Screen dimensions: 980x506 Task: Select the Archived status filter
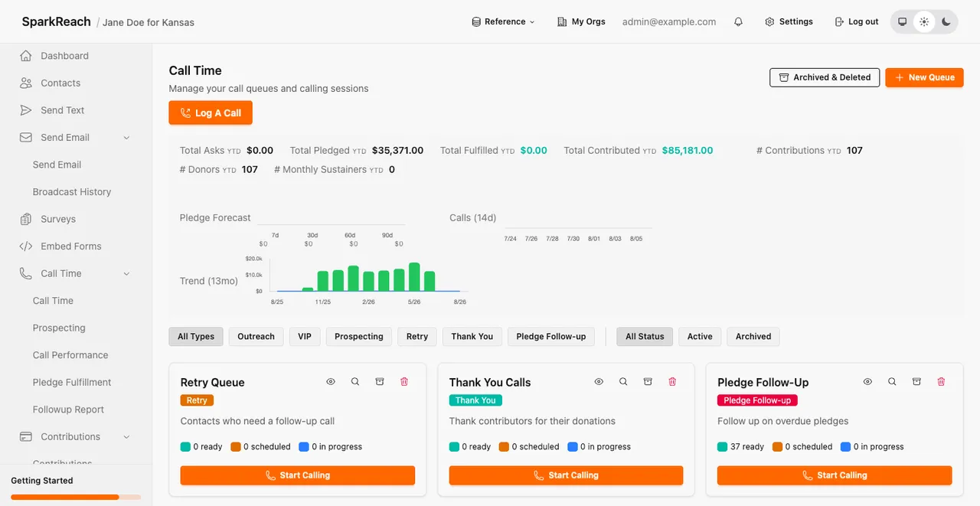coord(753,337)
